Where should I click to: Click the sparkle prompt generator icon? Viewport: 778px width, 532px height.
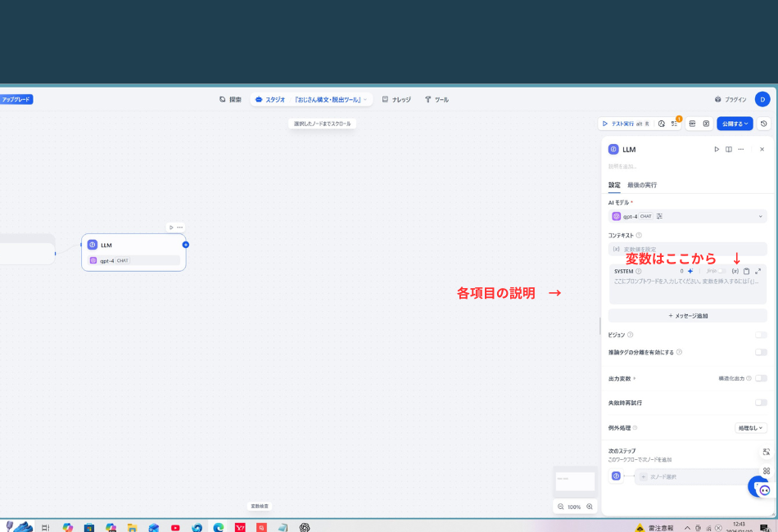(x=691, y=271)
